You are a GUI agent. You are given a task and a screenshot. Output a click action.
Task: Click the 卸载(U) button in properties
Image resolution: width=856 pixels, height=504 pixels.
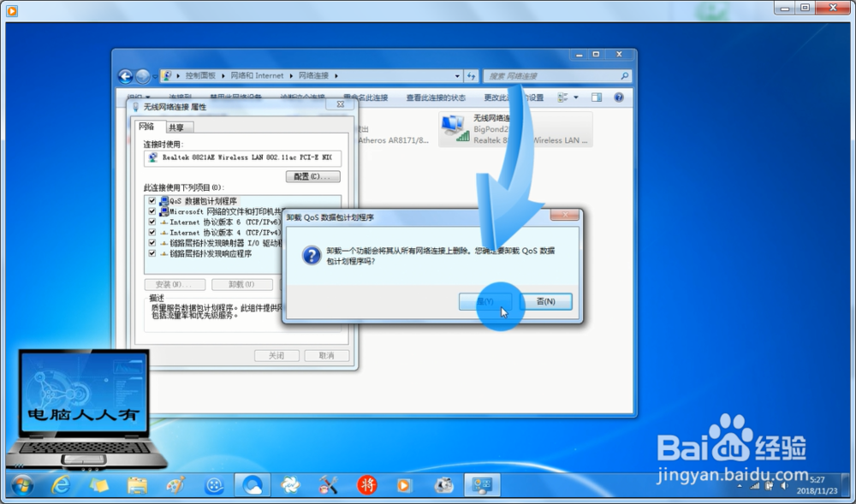242,284
